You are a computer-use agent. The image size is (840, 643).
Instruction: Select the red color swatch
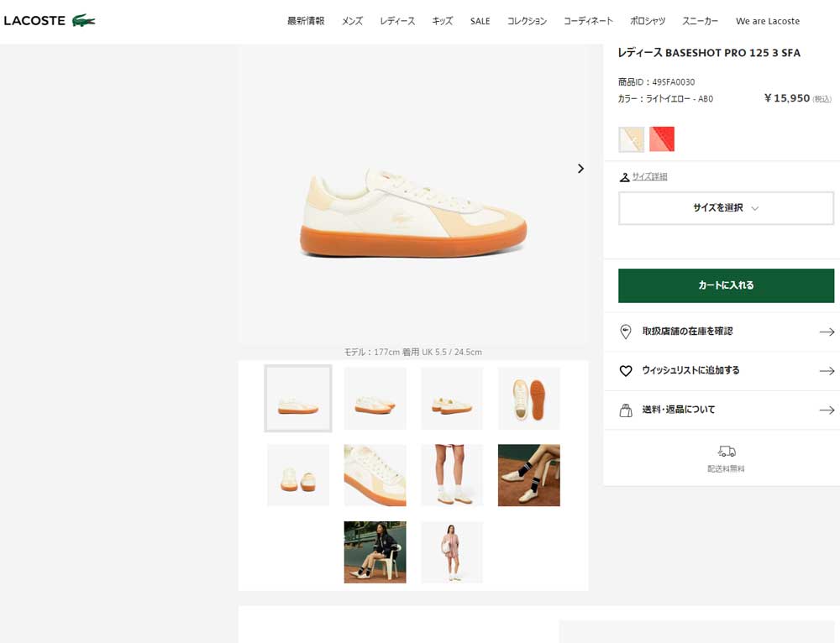662,139
